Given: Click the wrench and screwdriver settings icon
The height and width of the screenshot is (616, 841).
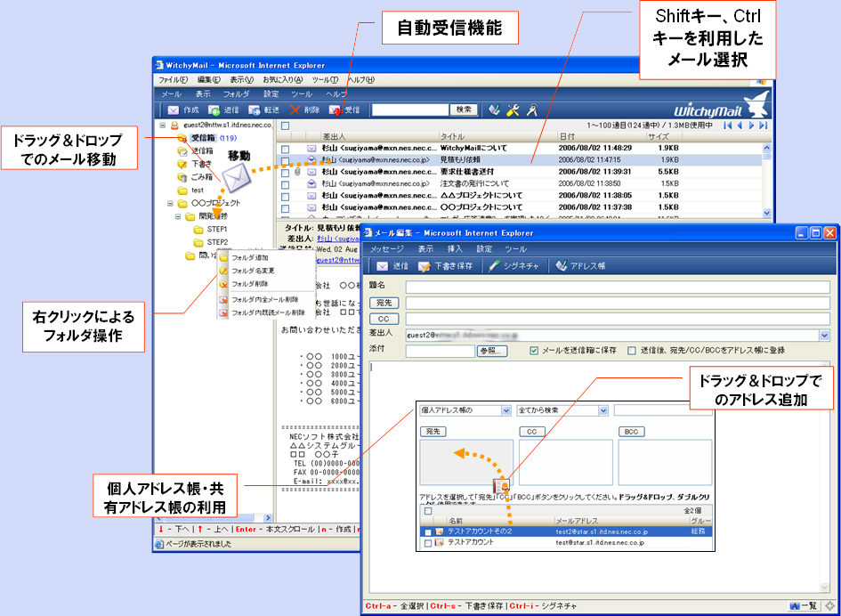Looking at the screenshot, I should pyautogui.click(x=513, y=110).
